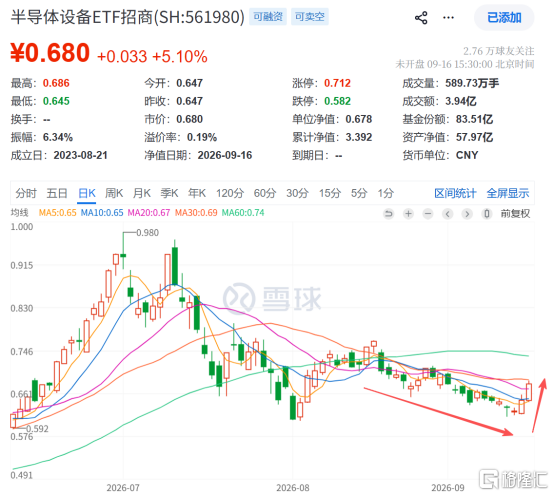Click the current price ¥0.680
Viewport: 554px width, 496px height.
(50, 53)
